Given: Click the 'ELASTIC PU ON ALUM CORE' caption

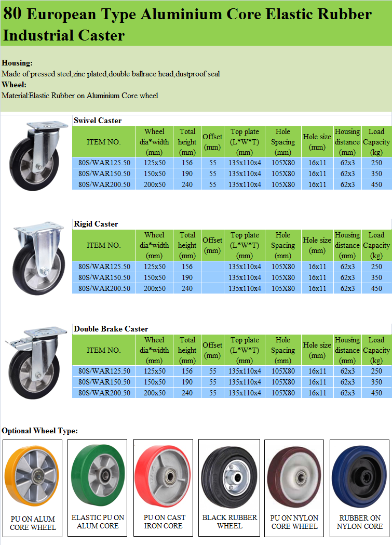Looking at the screenshot, I should [x=98, y=522].
